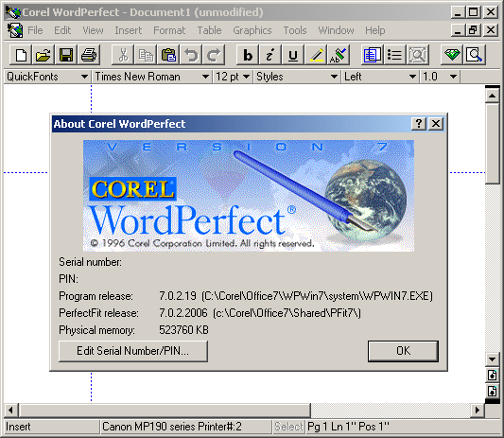This screenshot has height=438, width=504.
Task: Open the Edit menu
Action: point(62,30)
